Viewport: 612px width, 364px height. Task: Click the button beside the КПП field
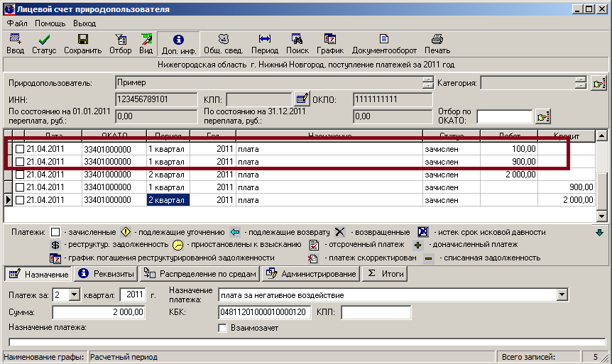click(x=302, y=99)
